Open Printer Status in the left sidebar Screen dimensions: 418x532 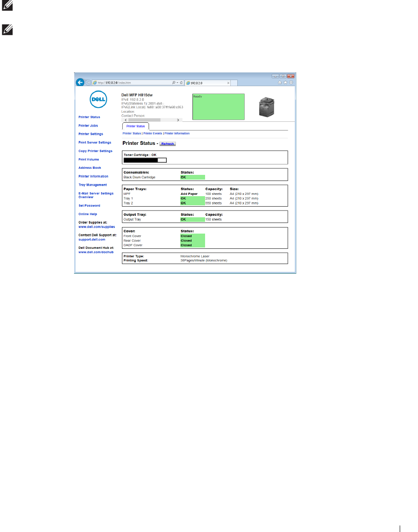point(89,117)
